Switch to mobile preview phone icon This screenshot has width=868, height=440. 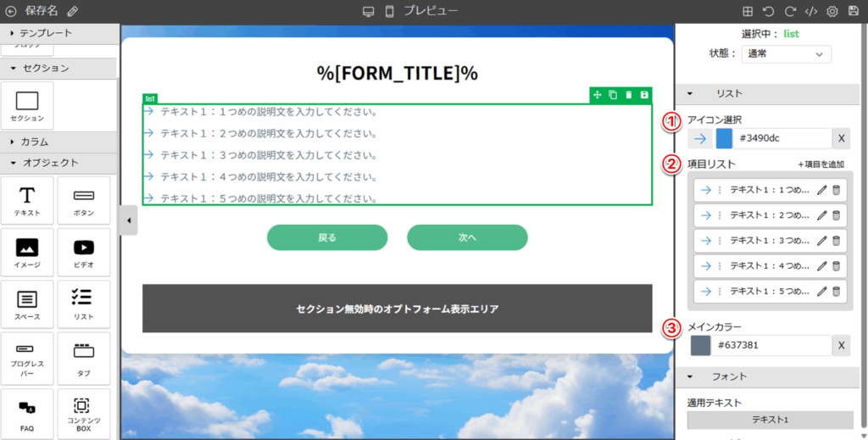point(390,11)
